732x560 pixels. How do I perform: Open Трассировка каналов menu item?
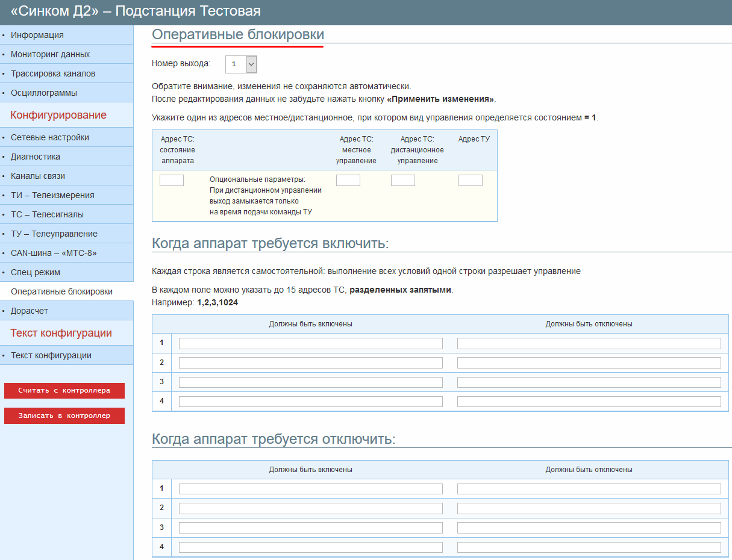tap(53, 73)
